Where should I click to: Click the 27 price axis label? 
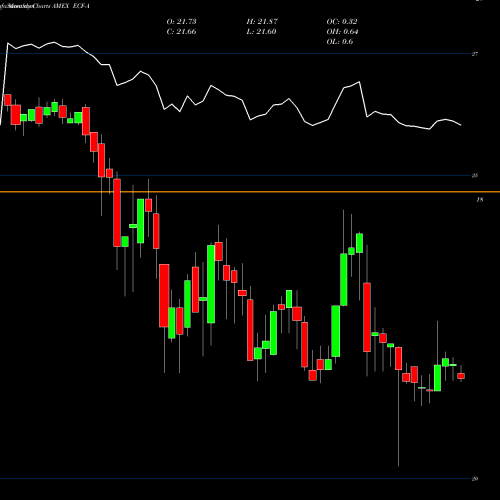tap(475, 54)
